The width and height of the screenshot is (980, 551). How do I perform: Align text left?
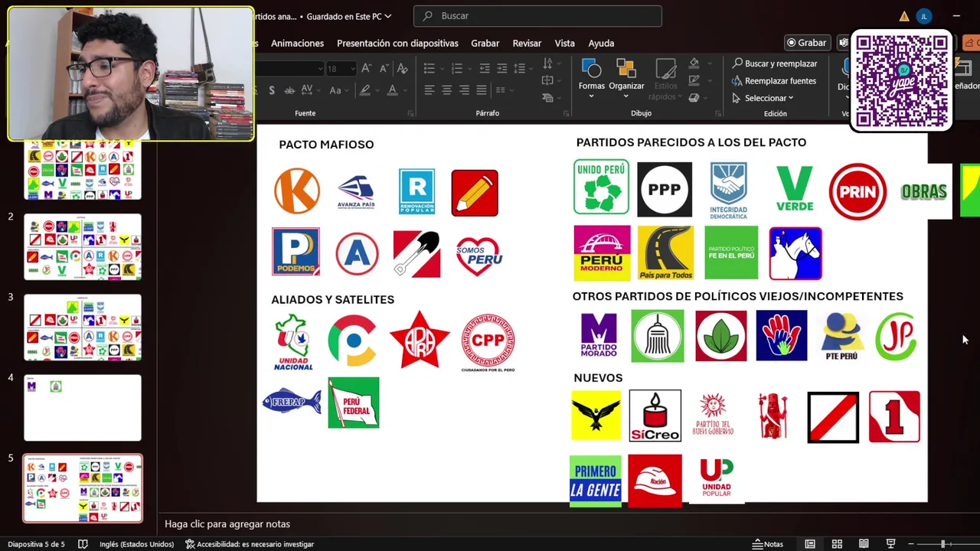(x=429, y=90)
